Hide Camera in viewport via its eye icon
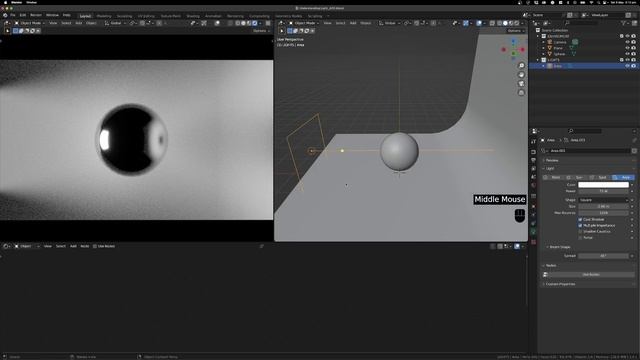Viewport: 640px width, 360px height. pyautogui.click(x=627, y=42)
